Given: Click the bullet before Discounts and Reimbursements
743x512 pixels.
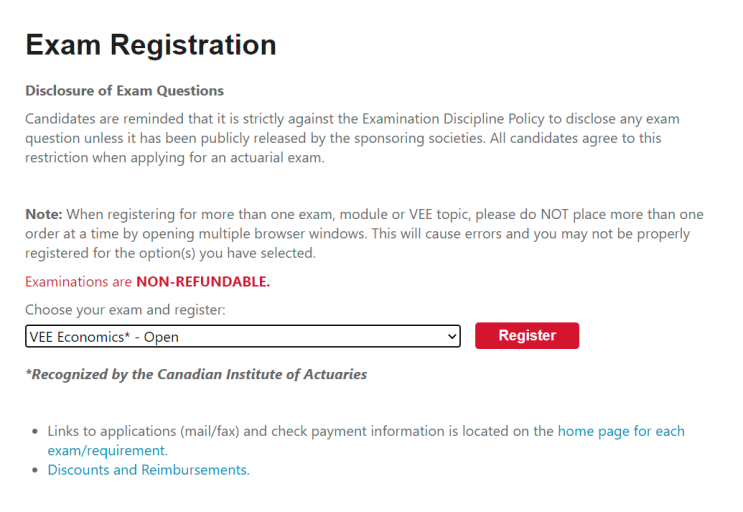Looking at the screenshot, I should pyautogui.click(x=35, y=470).
